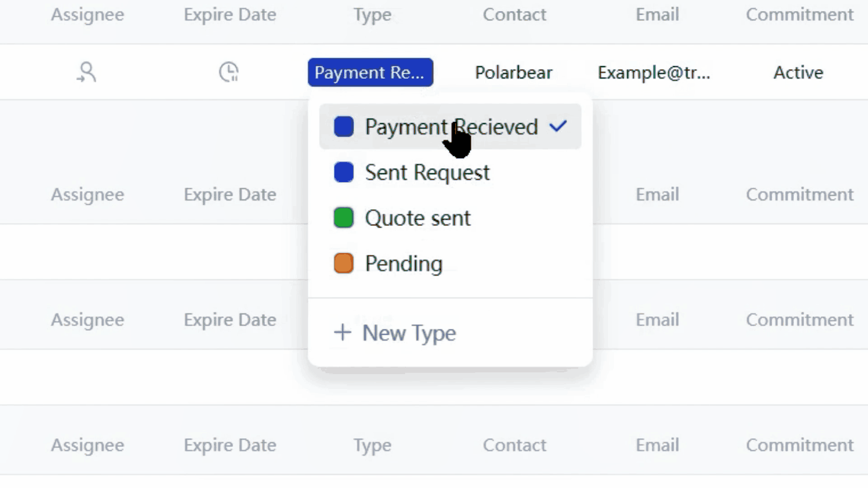Click the Payment Re... type button
868x488 pixels.
[370, 72]
